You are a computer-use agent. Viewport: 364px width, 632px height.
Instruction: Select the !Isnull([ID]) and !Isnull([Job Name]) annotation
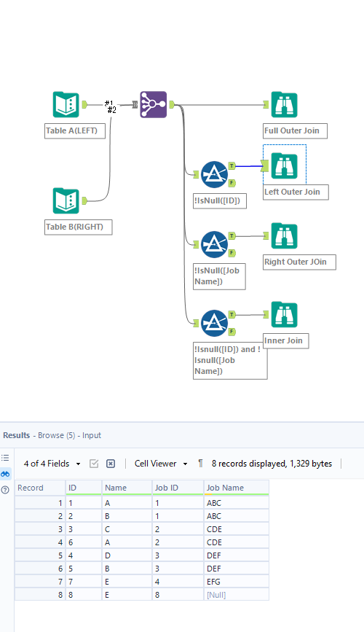pyautogui.click(x=230, y=360)
